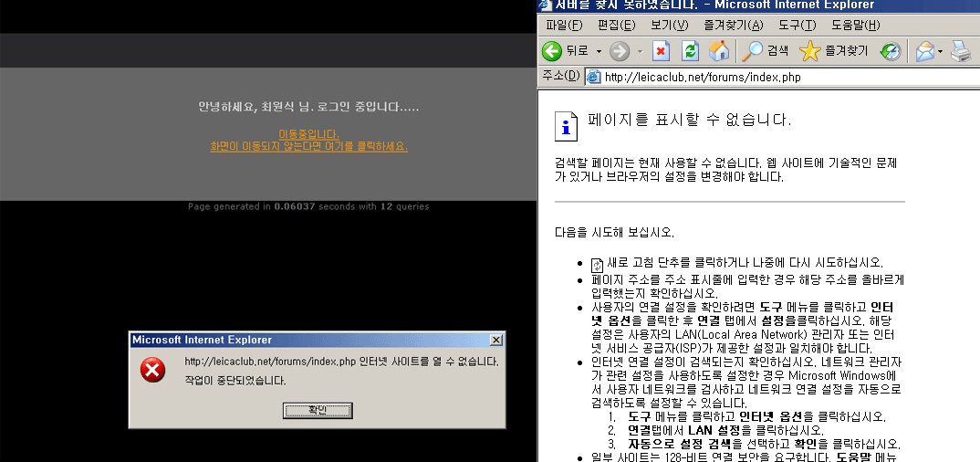The height and width of the screenshot is (462, 980).
Task: Click the Refresh page icon
Action: (x=691, y=51)
